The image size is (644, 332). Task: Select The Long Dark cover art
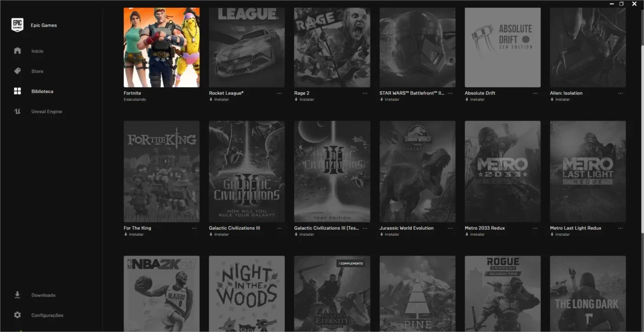[x=588, y=294]
